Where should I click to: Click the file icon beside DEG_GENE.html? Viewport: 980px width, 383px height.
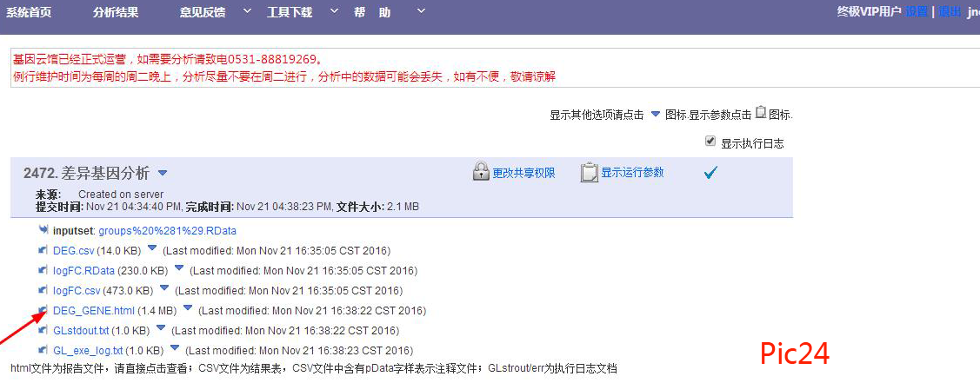(x=43, y=310)
